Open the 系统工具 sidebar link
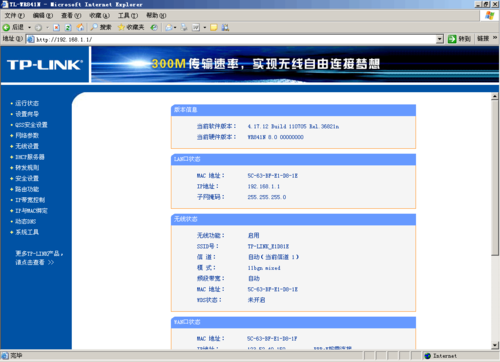This screenshot has height=362, width=500. [x=27, y=232]
